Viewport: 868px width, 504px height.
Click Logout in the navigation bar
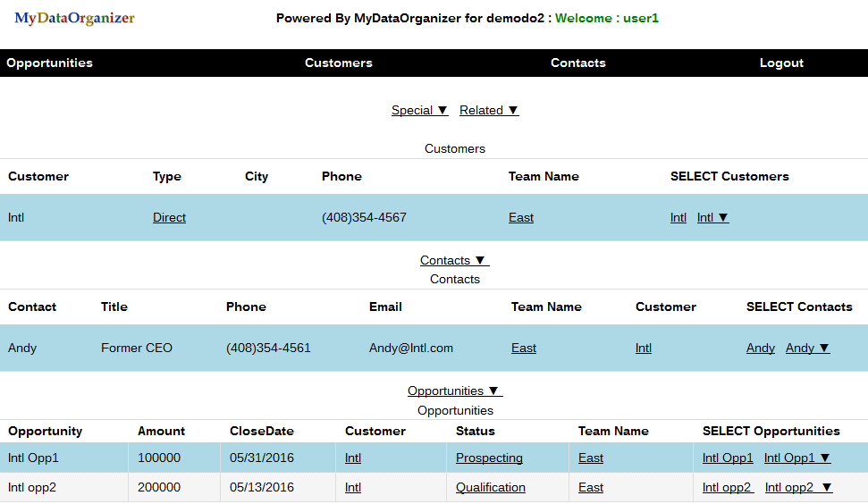[781, 63]
